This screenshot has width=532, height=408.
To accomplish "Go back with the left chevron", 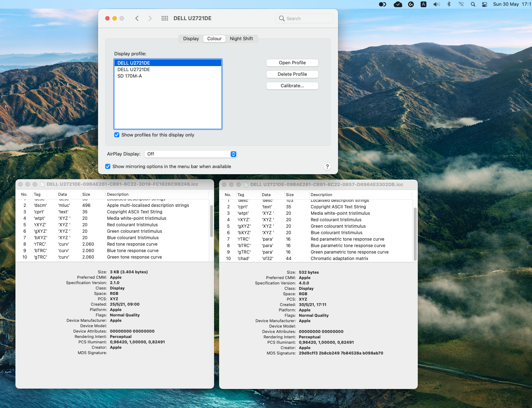I will point(137,18).
